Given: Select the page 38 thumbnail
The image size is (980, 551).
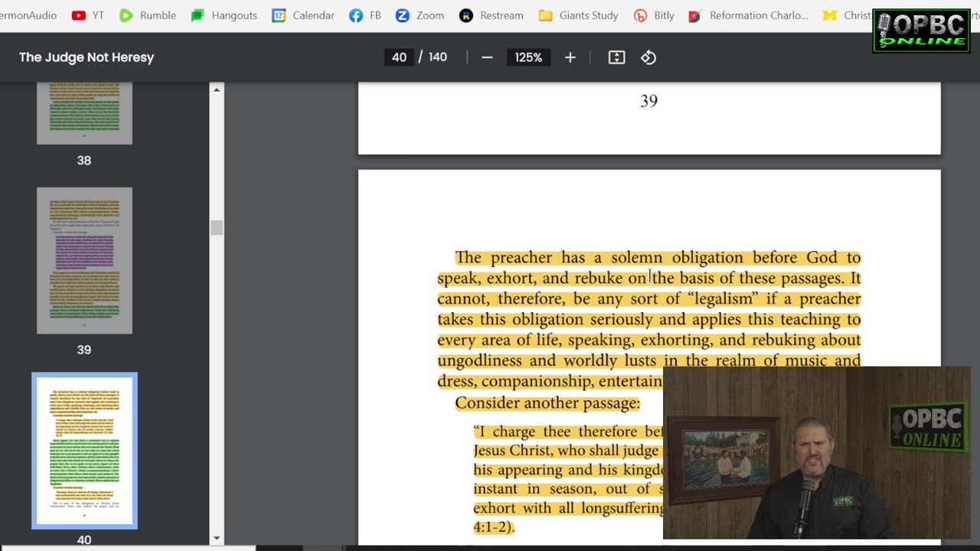Looking at the screenshot, I should pos(84,113).
